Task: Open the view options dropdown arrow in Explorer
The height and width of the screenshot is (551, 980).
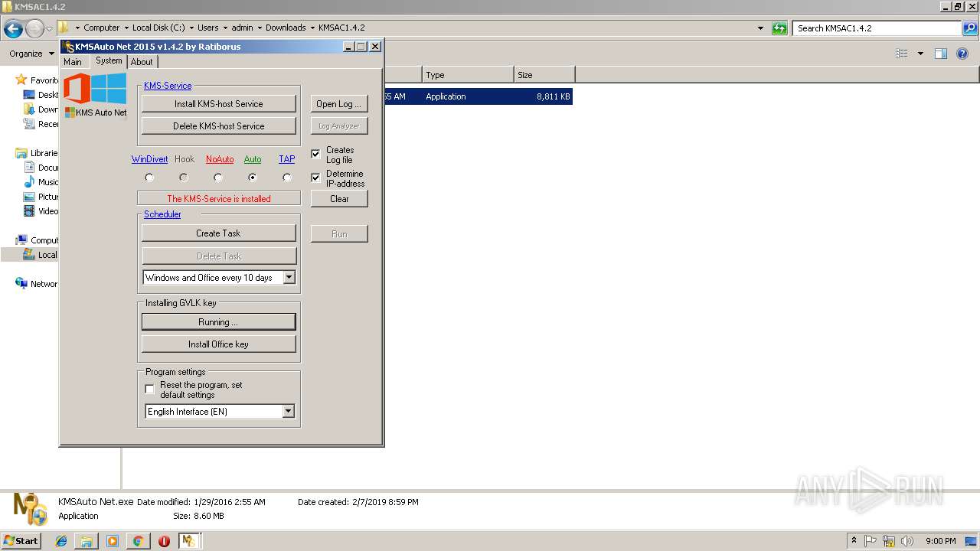Action: coord(920,54)
